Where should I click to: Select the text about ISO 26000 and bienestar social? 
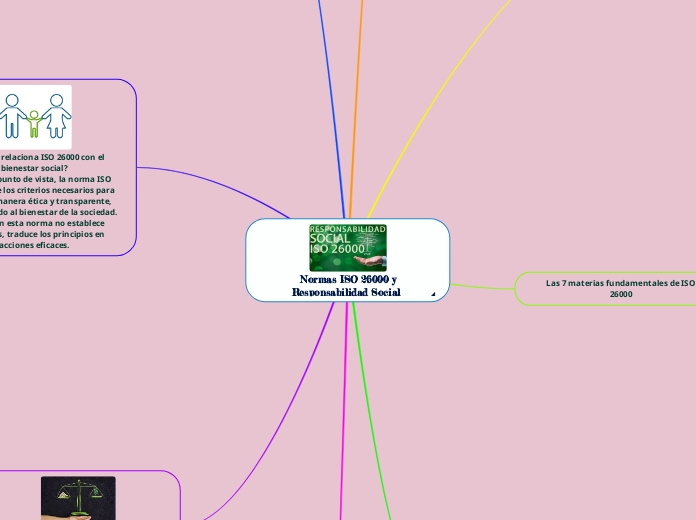(58, 201)
